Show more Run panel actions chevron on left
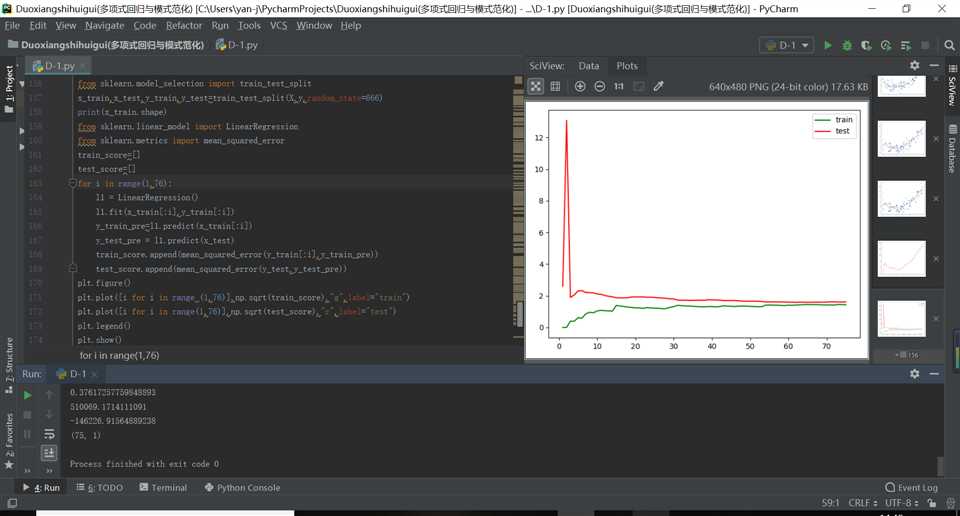The height and width of the screenshot is (516, 960). (28, 470)
